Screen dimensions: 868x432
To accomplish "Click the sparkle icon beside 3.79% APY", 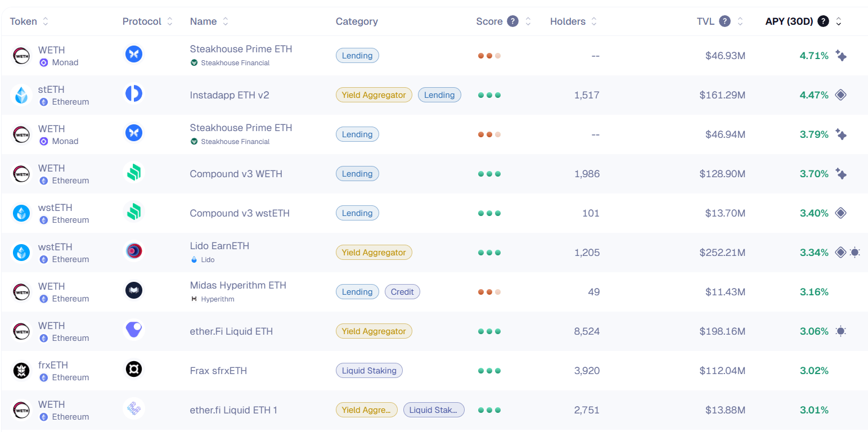I will [841, 134].
